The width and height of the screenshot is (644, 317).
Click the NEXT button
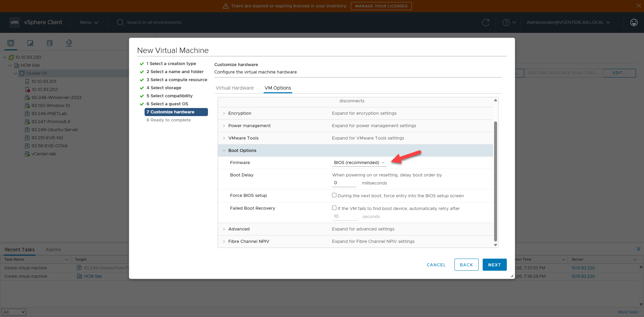494,265
